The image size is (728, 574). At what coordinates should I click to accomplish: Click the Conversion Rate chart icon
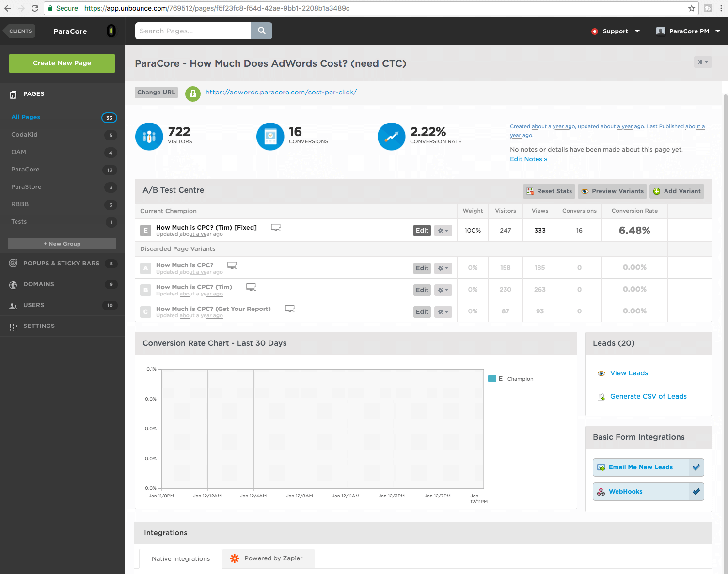click(391, 137)
